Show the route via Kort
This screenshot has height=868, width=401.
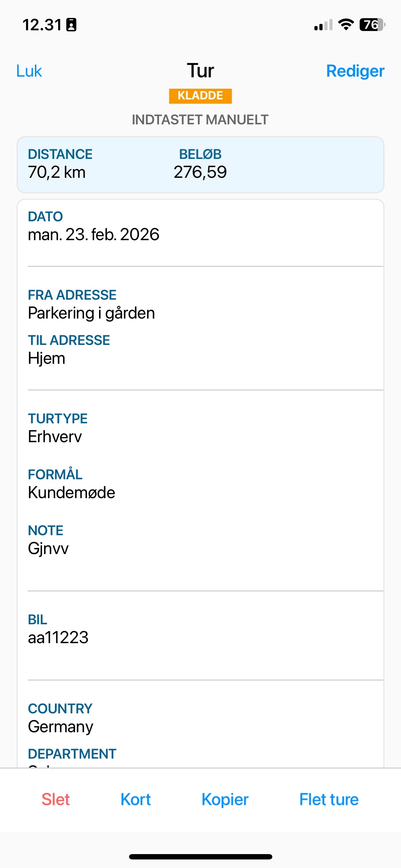pos(135,799)
